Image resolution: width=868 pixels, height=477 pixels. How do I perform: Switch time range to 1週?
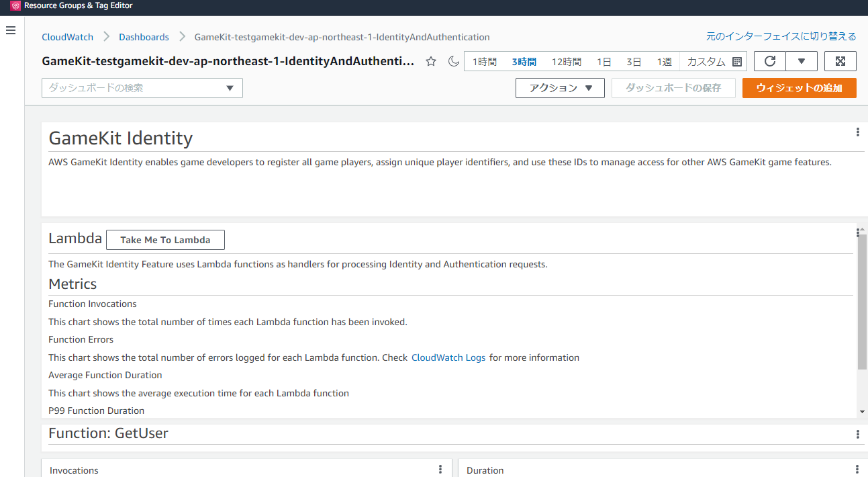pos(663,62)
